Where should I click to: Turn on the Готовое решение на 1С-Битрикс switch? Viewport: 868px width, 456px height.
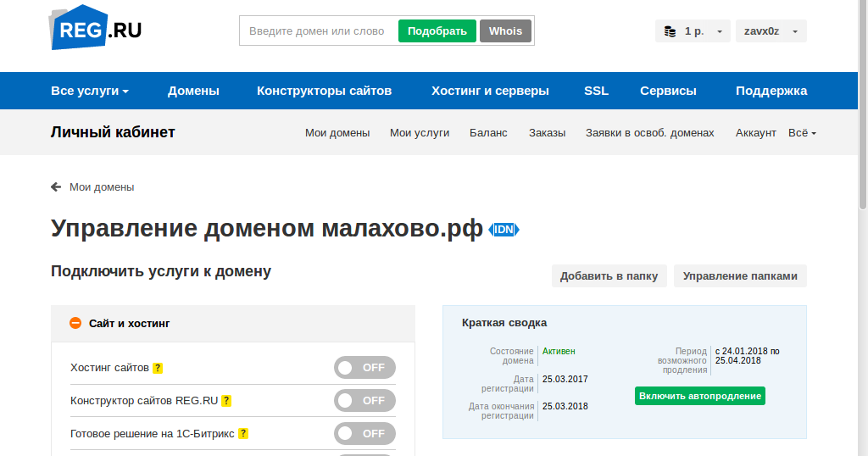(x=364, y=433)
